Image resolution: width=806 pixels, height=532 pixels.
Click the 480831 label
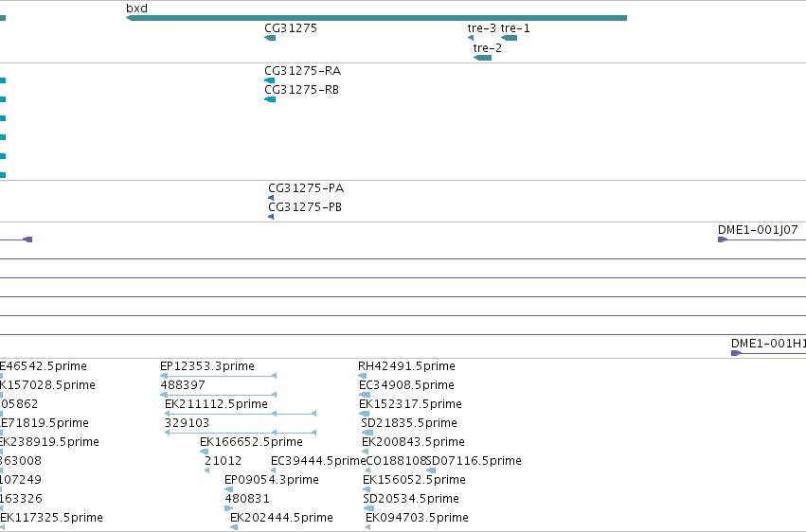pyautogui.click(x=247, y=499)
